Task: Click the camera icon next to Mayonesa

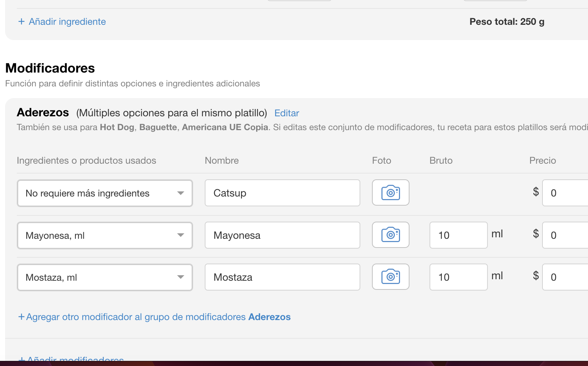Action: click(x=390, y=235)
